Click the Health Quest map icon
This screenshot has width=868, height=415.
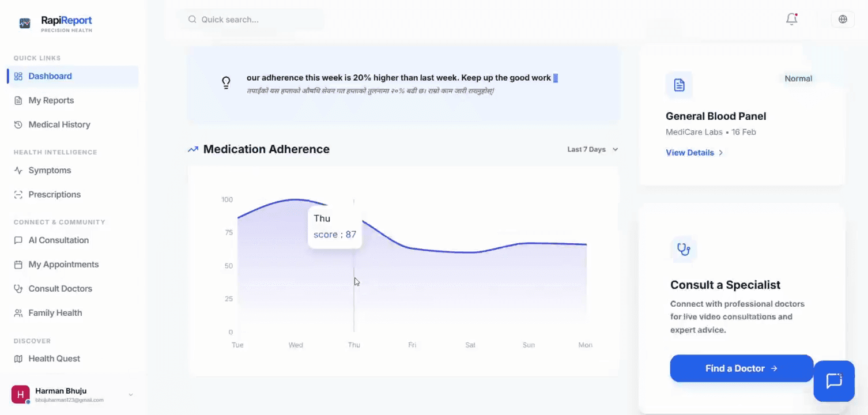point(18,359)
